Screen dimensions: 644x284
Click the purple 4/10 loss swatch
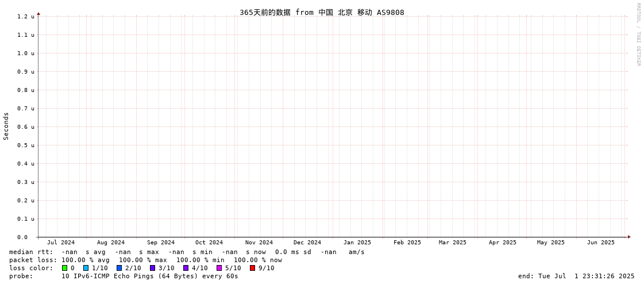pos(186,268)
